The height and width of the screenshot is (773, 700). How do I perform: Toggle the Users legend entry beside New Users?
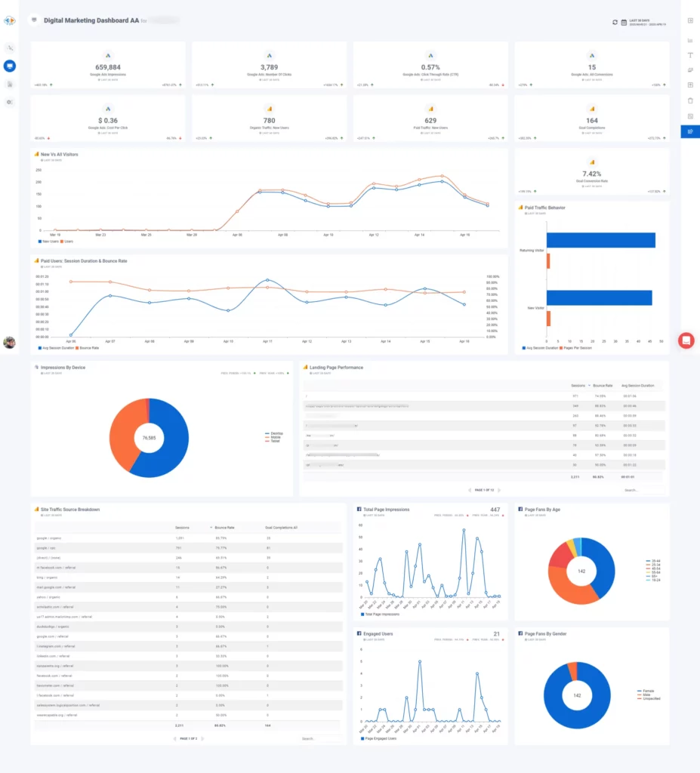tap(67, 242)
